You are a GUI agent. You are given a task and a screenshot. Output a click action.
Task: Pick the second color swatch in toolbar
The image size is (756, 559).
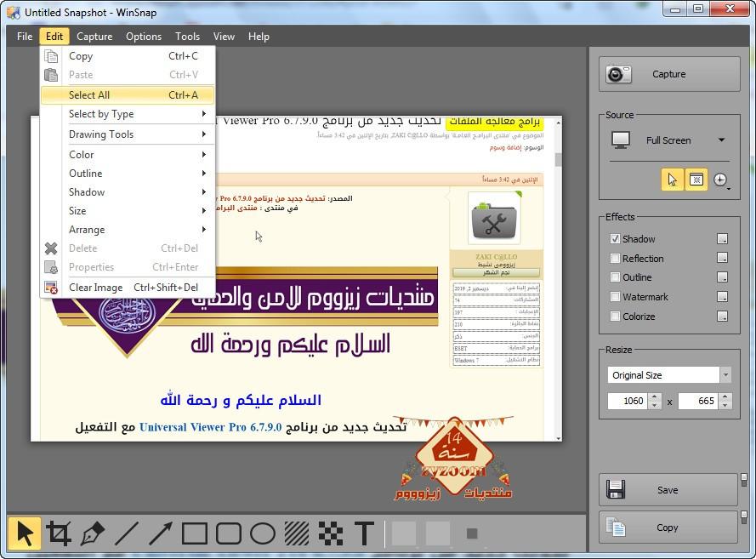coord(438,533)
